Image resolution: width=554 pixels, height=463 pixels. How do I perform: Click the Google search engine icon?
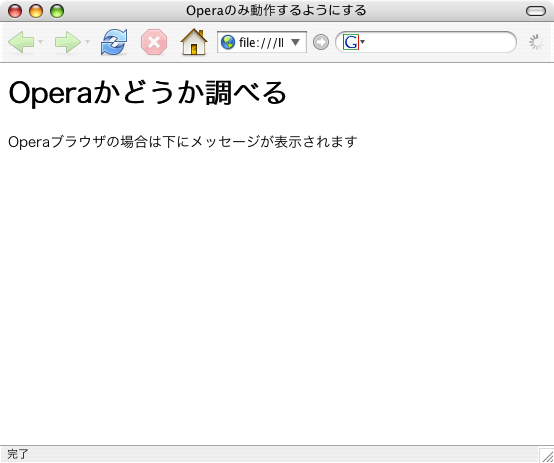pos(351,42)
